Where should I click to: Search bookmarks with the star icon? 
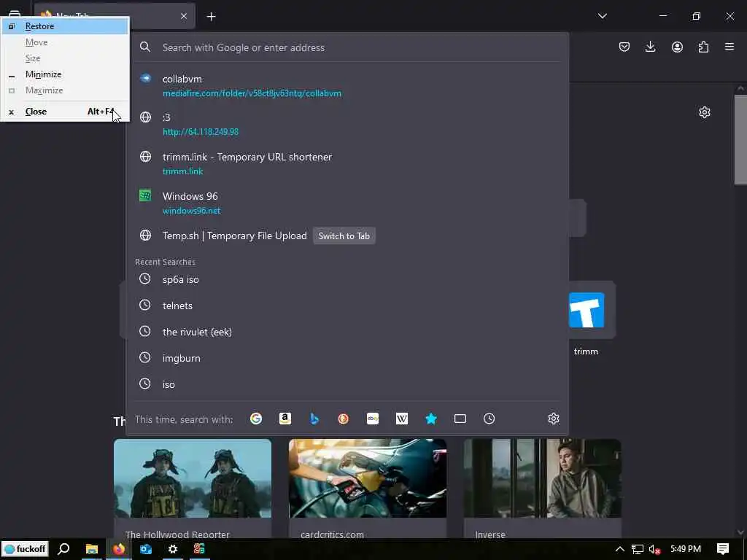(x=430, y=419)
